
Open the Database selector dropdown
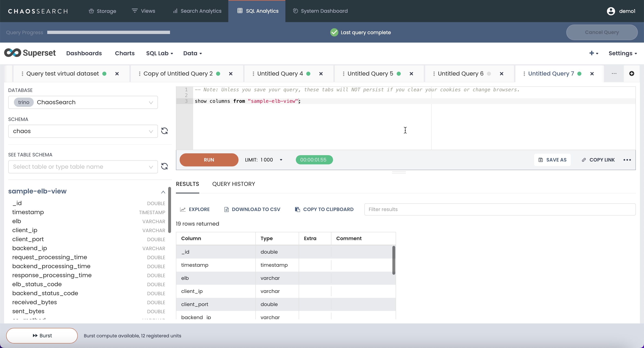(x=83, y=102)
